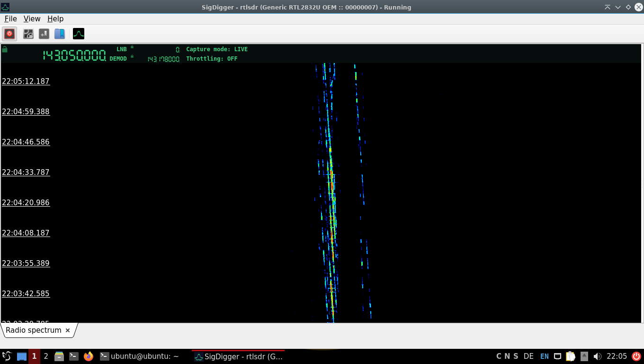Click the waterfall timestamp 22:05:12.187
This screenshot has height=364, width=644.
point(26,81)
